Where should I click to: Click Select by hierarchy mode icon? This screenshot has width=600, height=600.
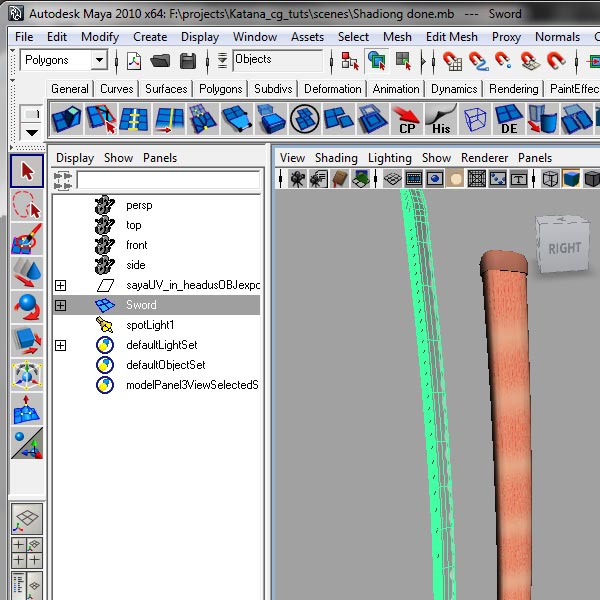pyautogui.click(x=350, y=61)
